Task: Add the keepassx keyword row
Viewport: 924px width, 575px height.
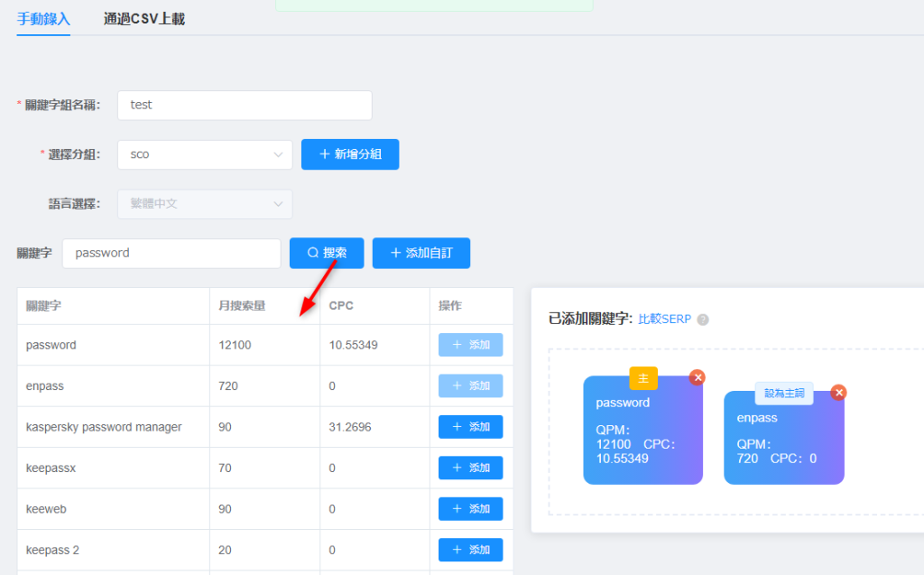Action: point(470,468)
